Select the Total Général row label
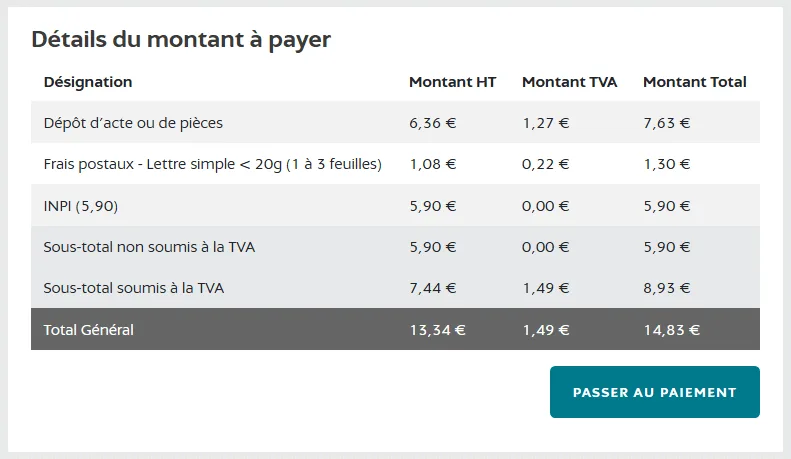The width and height of the screenshot is (791, 459). 89,329
